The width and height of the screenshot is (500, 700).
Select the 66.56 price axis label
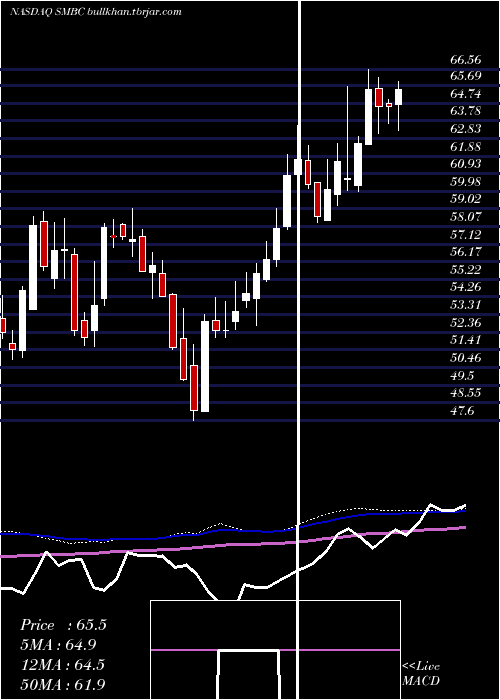[x=466, y=60]
